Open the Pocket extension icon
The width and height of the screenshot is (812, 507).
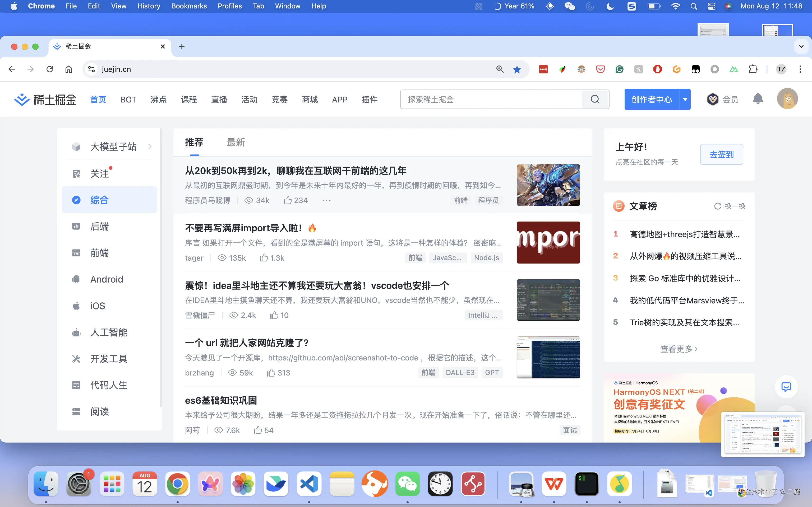pos(600,69)
